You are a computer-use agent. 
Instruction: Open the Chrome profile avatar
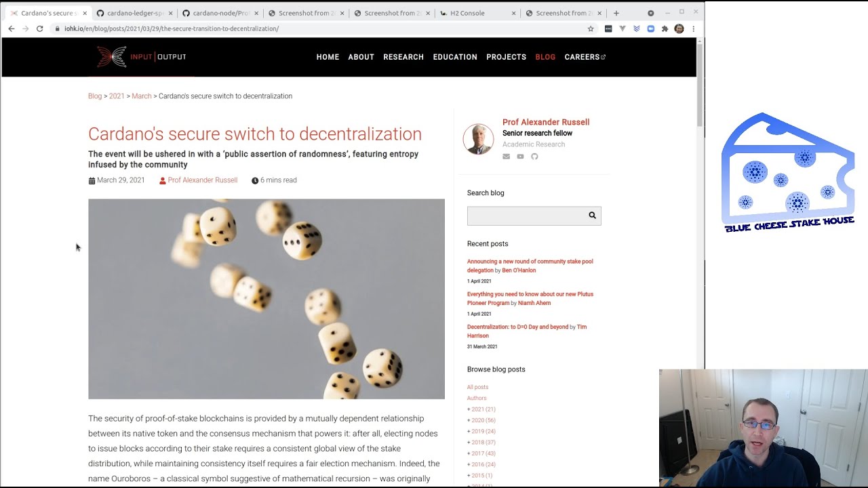(x=679, y=28)
